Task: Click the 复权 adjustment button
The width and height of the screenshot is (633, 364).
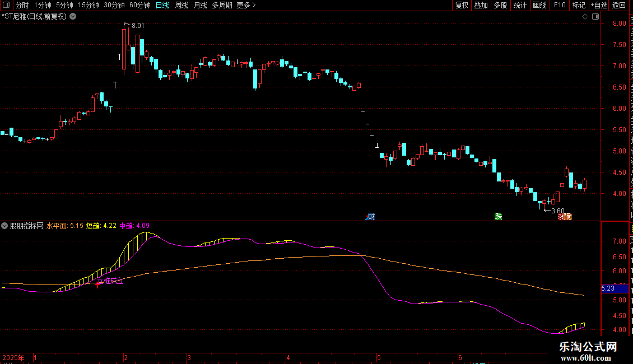Action: (x=462, y=5)
